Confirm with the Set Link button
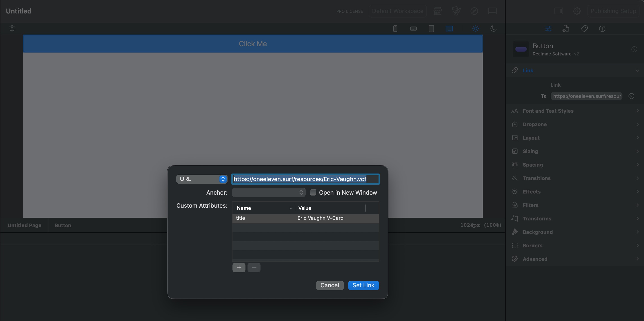This screenshot has width=644, height=321. coord(363,286)
